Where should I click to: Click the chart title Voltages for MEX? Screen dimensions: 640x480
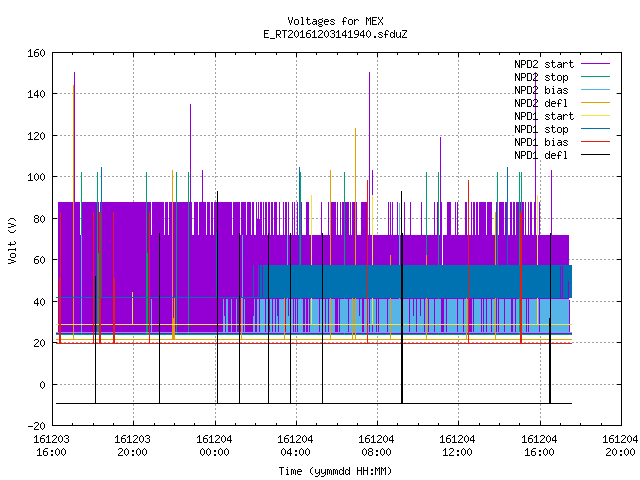coord(335,21)
